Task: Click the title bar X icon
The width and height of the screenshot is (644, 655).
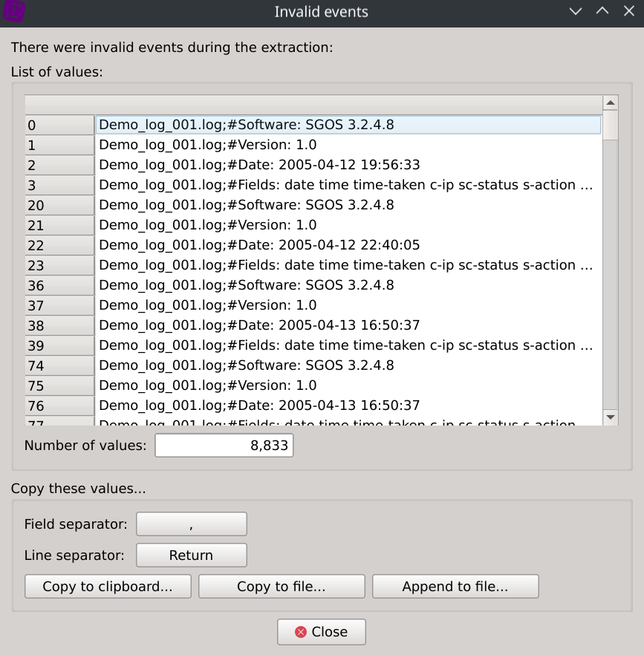Action: 628,12
